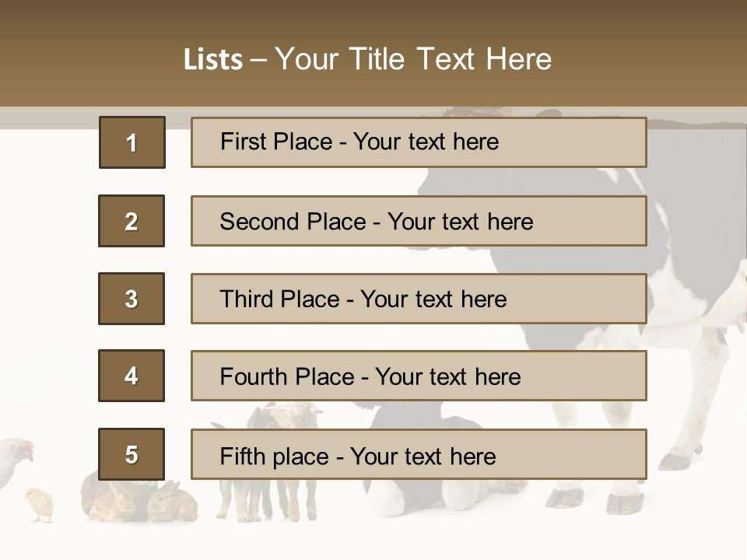747x560 pixels.
Task: Select the number 2 box
Action: [x=132, y=221]
